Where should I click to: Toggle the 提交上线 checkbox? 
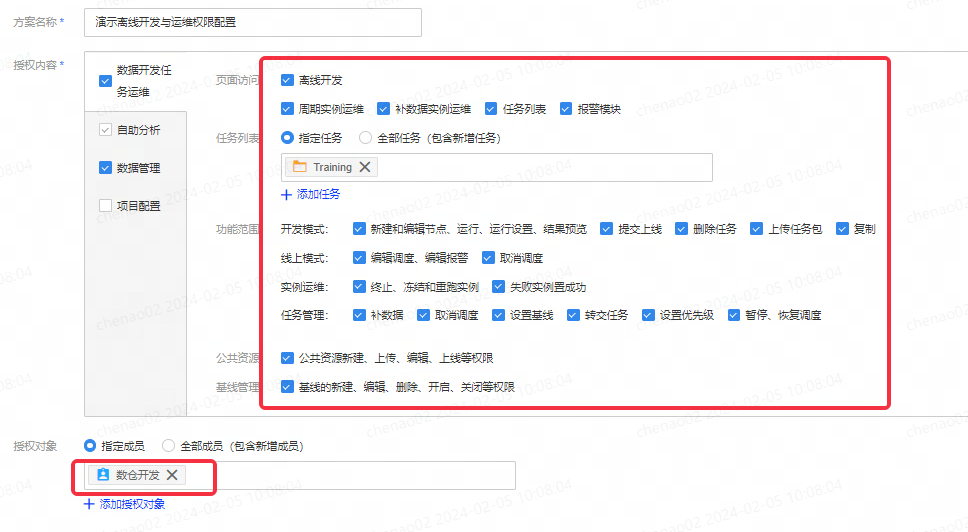(x=606, y=229)
